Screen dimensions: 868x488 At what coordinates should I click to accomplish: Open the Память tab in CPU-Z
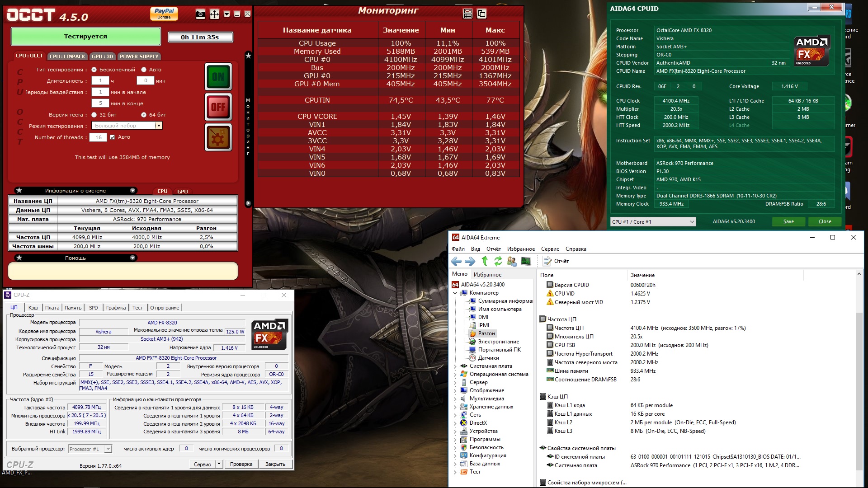click(73, 308)
